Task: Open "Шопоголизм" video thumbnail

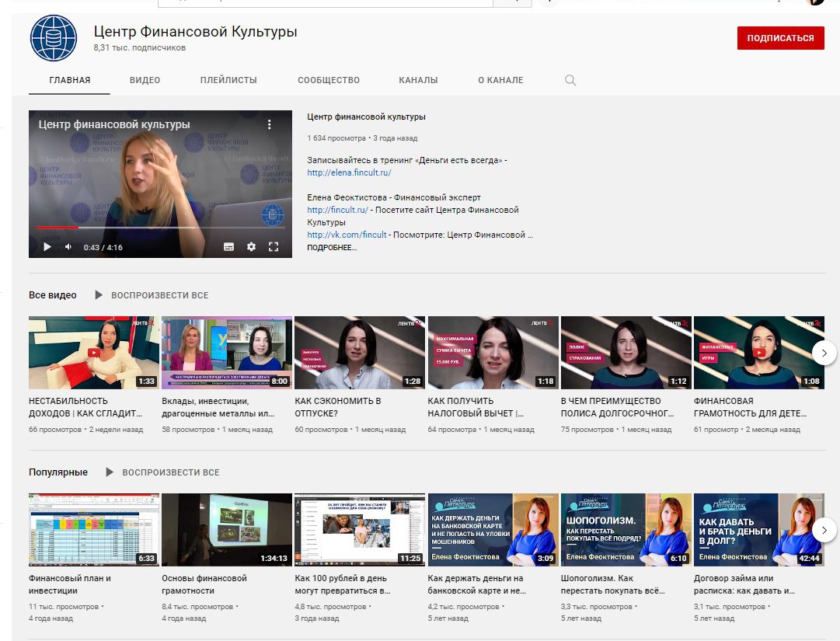Action: [626, 528]
